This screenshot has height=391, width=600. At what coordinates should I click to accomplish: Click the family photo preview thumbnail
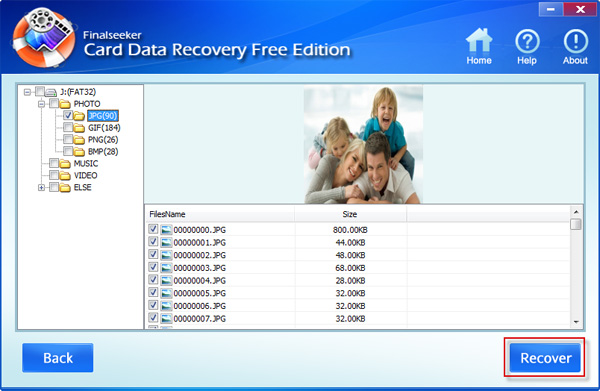point(363,145)
